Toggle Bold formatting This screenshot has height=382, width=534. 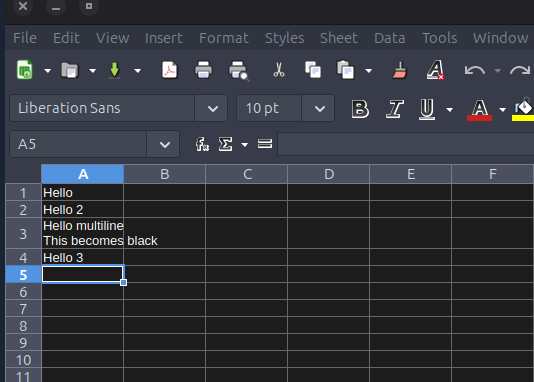click(x=360, y=109)
